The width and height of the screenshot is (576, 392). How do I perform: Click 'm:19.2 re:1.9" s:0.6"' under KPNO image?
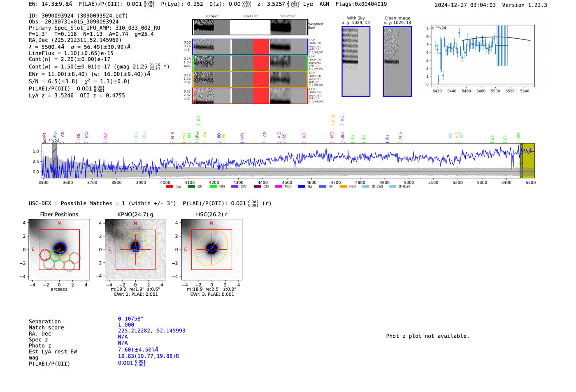point(135,289)
